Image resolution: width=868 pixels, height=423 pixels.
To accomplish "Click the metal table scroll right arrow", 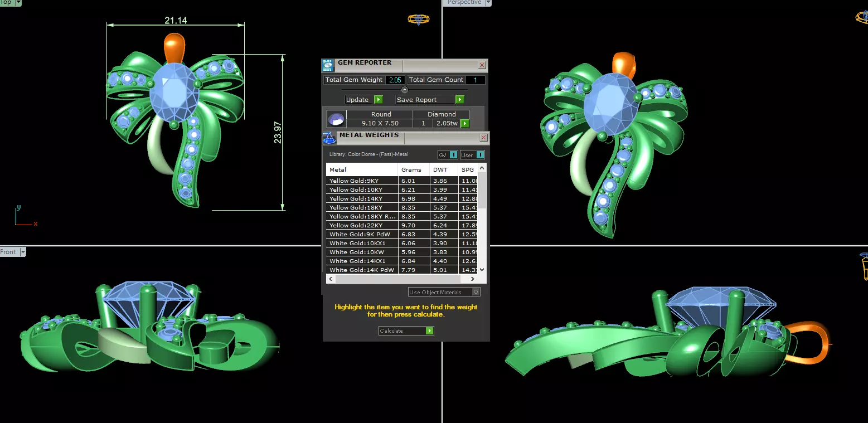I will pos(473,278).
